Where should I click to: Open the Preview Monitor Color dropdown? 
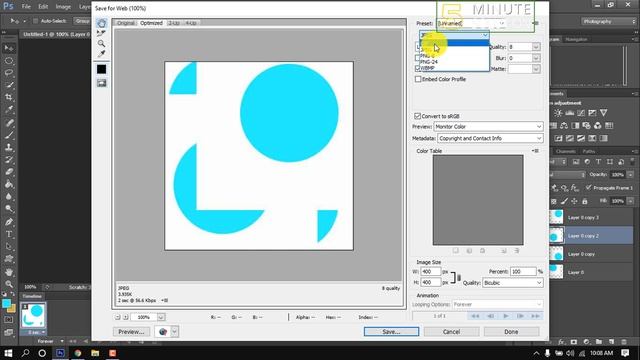click(x=488, y=127)
